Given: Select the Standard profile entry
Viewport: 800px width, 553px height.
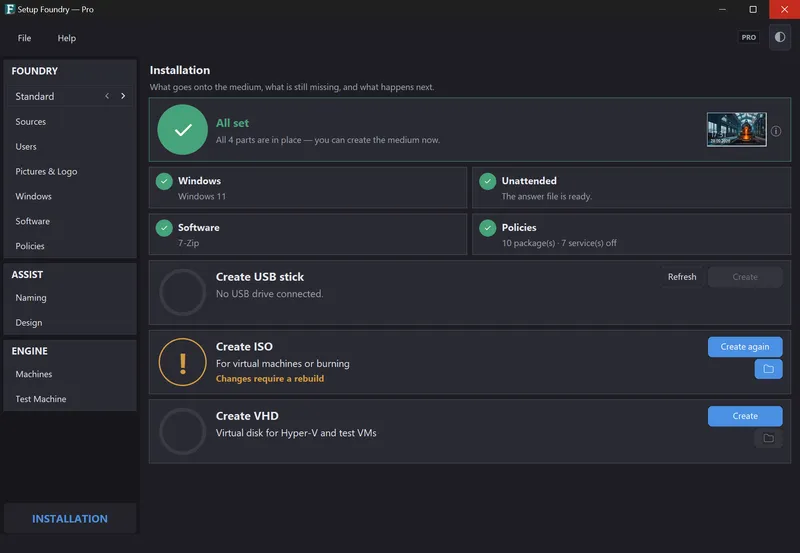Looking at the screenshot, I should (x=70, y=96).
